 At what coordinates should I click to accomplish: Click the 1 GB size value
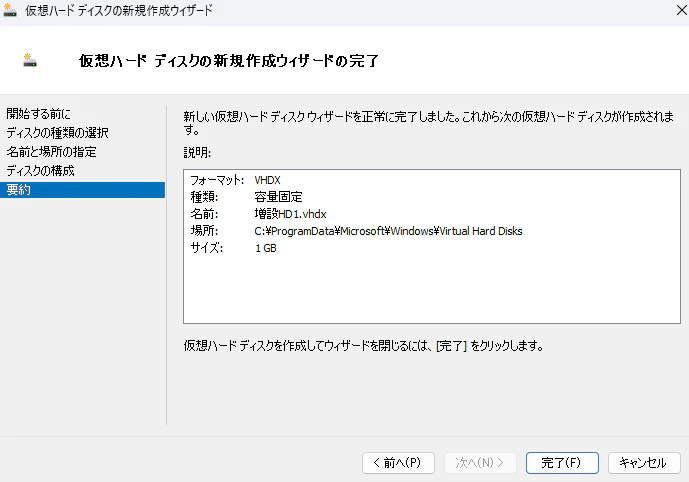(x=265, y=248)
